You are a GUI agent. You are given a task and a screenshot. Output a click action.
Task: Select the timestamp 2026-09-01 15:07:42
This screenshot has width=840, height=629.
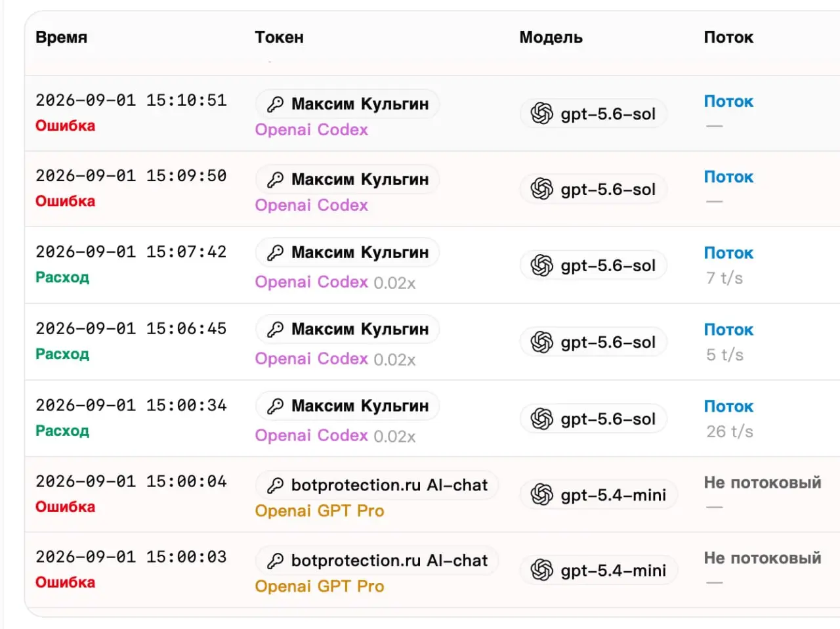click(131, 252)
